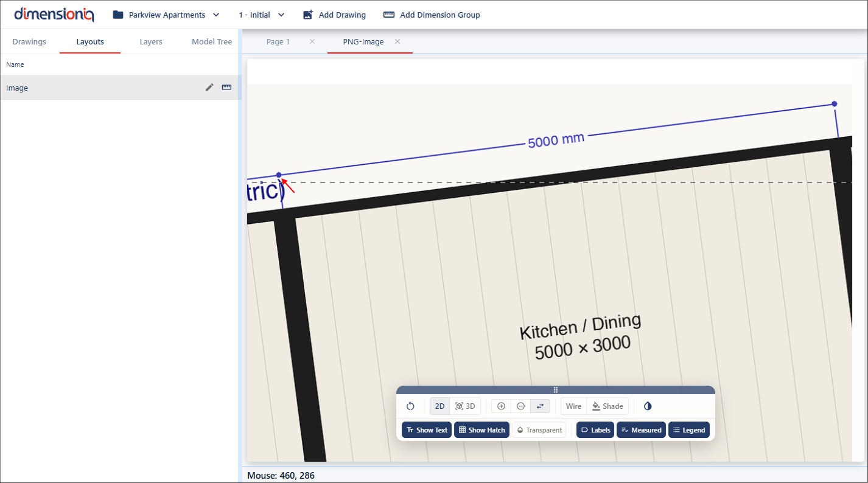Click the zoom in plus icon

tap(501, 406)
